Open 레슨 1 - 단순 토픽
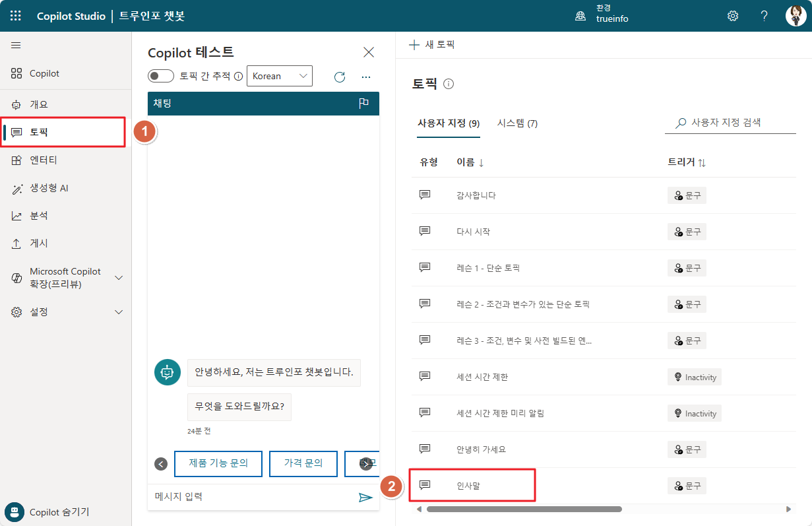Viewport: 812px width, 526px height. pyautogui.click(x=488, y=268)
